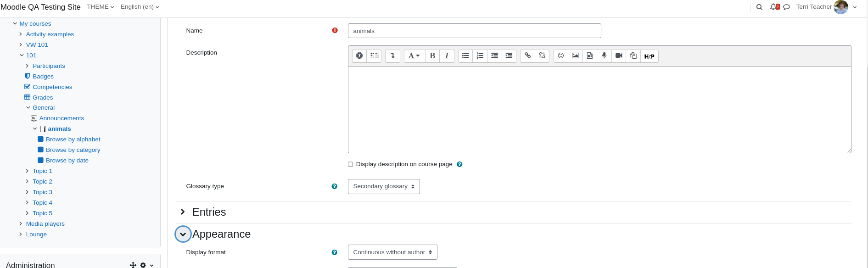Enable Display description on course page
The width and height of the screenshot is (868, 268).
[350, 164]
